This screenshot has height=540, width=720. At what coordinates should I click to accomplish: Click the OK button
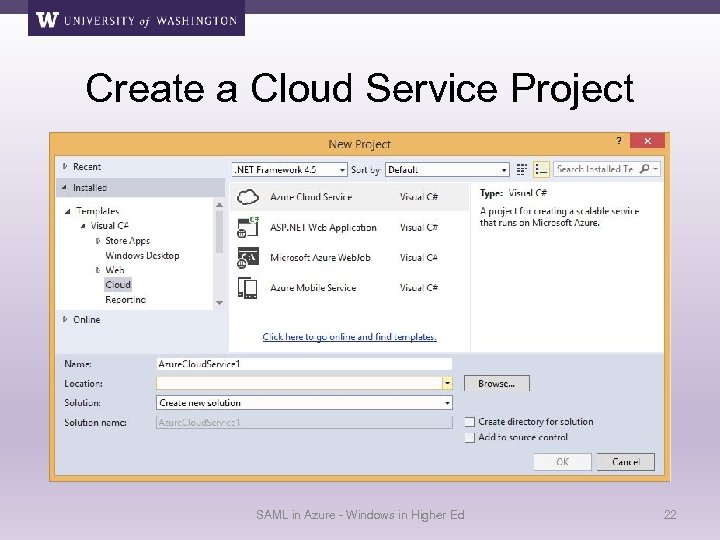tap(562, 461)
